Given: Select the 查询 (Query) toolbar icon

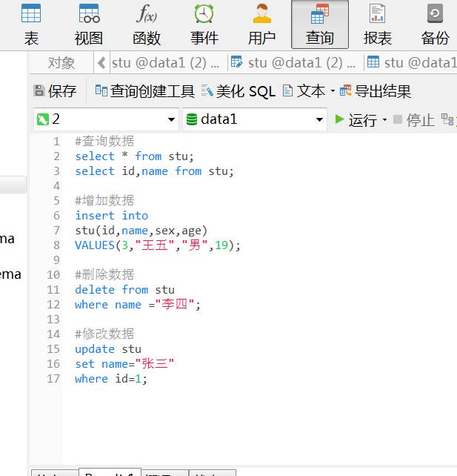Looking at the screenshot, I should point(320,24).
